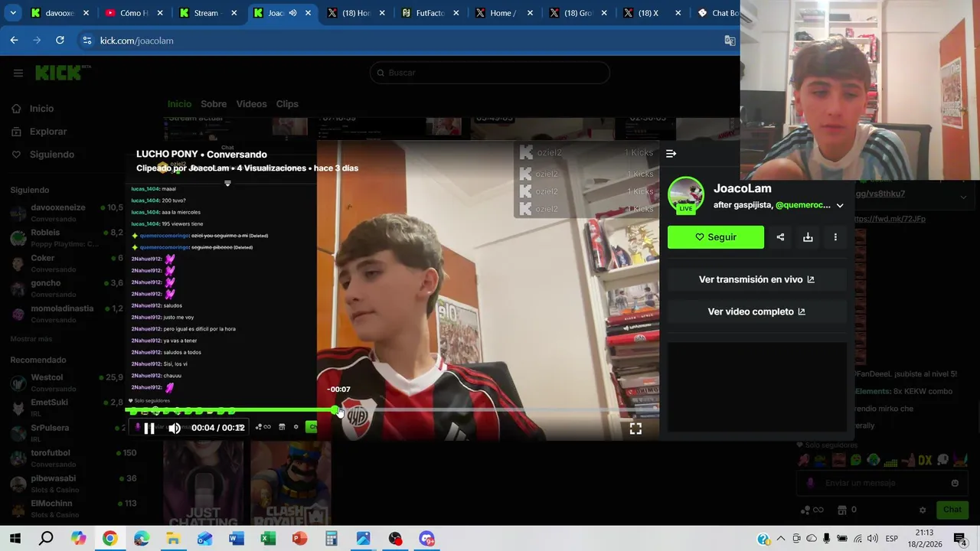The width and height of the screenshot is (980, 551).
Task: Switch to the FutFacto browser tab
Action: tap(430, 13)
